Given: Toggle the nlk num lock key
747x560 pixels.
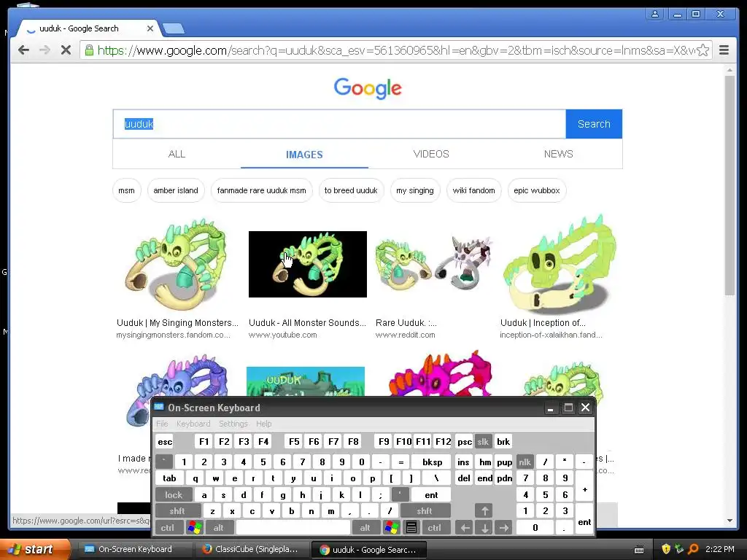Looking at the screenshot, I should click(x=525, y=462).
